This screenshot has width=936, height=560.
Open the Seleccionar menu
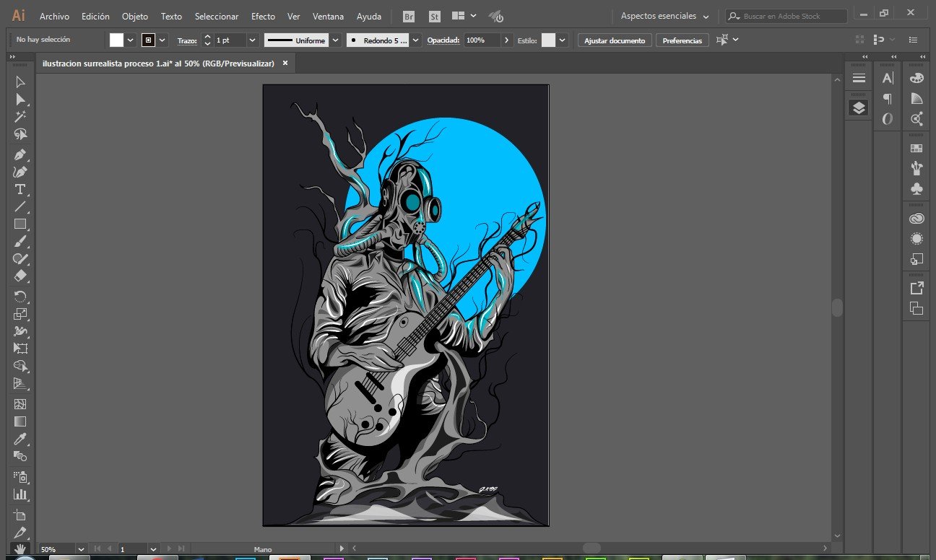(x=217, y=16)
